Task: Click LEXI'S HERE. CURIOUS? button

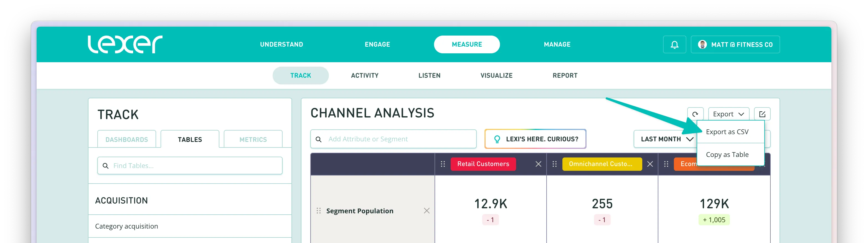Action: [535, 139]
